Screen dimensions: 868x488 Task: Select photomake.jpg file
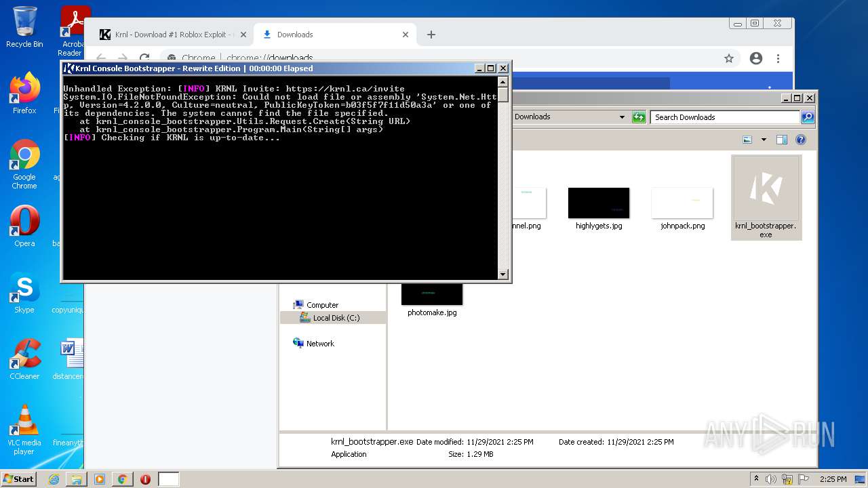[x=432, y=301]
